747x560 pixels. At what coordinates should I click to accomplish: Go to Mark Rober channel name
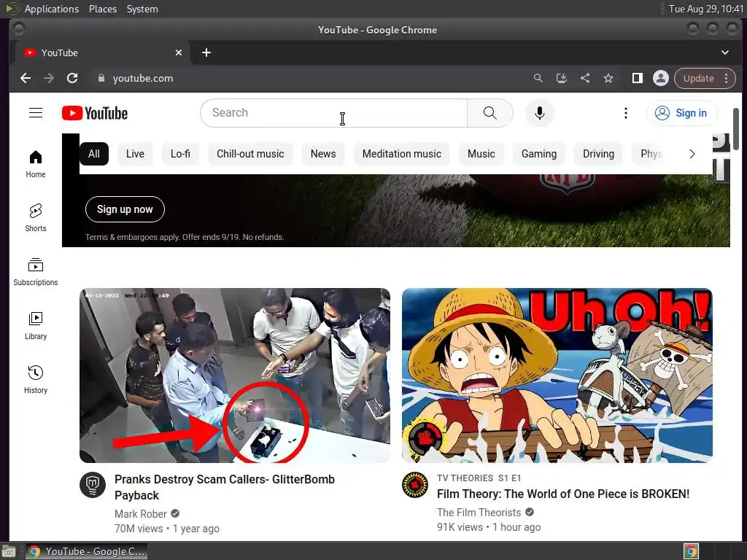[141, 514]
